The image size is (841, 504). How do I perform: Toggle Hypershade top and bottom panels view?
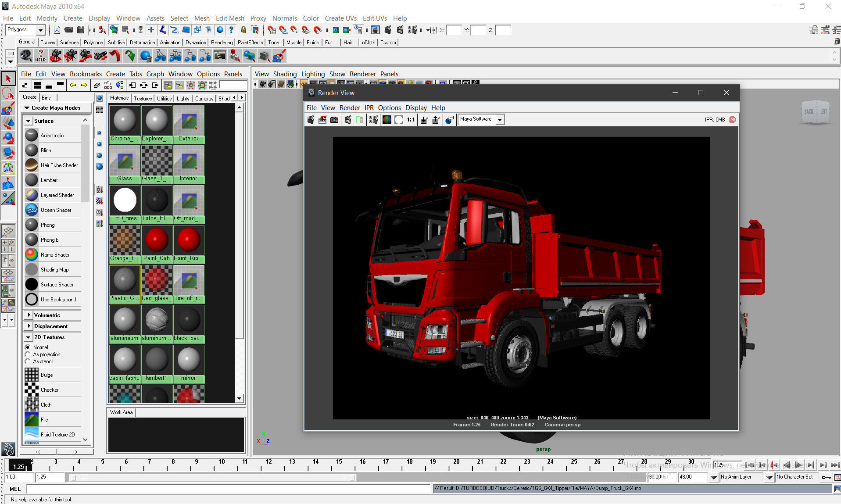point(38,85)
